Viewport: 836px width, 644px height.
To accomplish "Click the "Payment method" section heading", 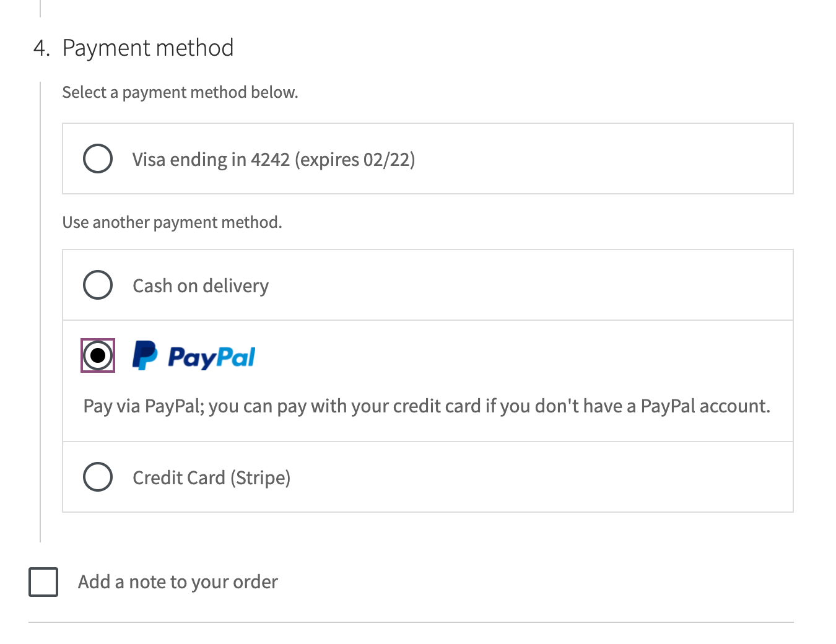I will (x=149, y=47).
